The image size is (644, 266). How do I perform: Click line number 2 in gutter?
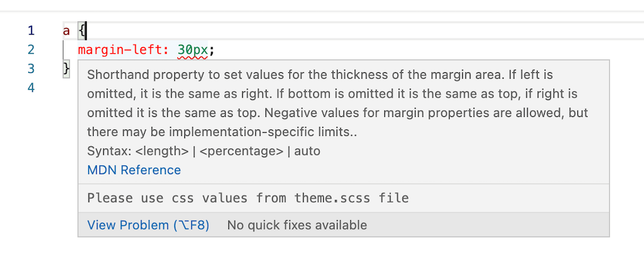(31, 50)
